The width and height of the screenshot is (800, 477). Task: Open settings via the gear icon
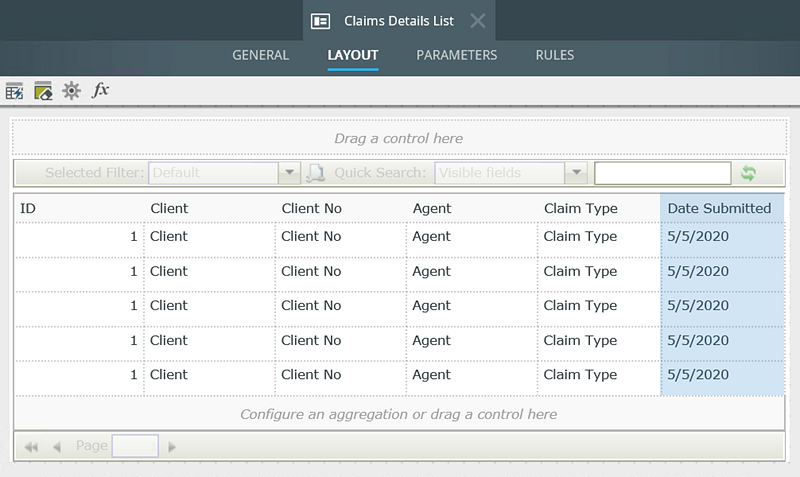pyautogui.click(x=71, y=91)
